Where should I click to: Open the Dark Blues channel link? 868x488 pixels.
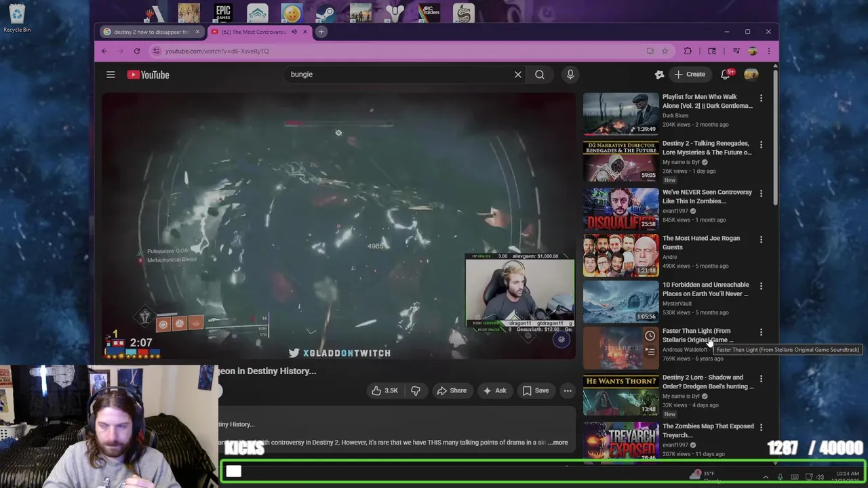675,115
